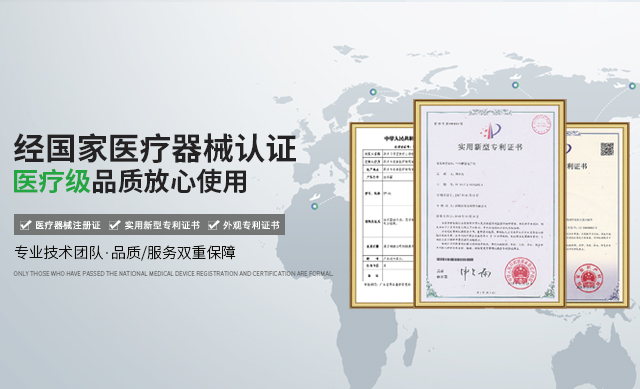Screen dimensions: 640x389
Task: Select the map marker over northern Russia
Action: pyautogui.click(x=515, y=85)
